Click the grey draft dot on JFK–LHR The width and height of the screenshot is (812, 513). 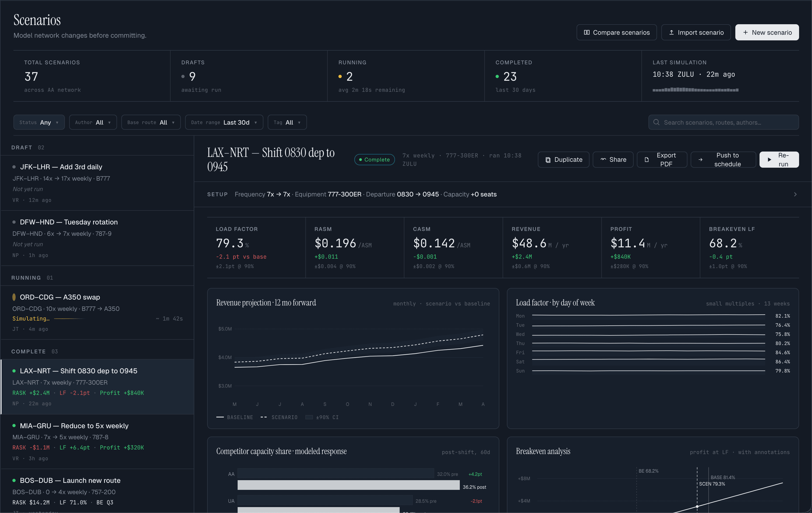pos(14,167)
